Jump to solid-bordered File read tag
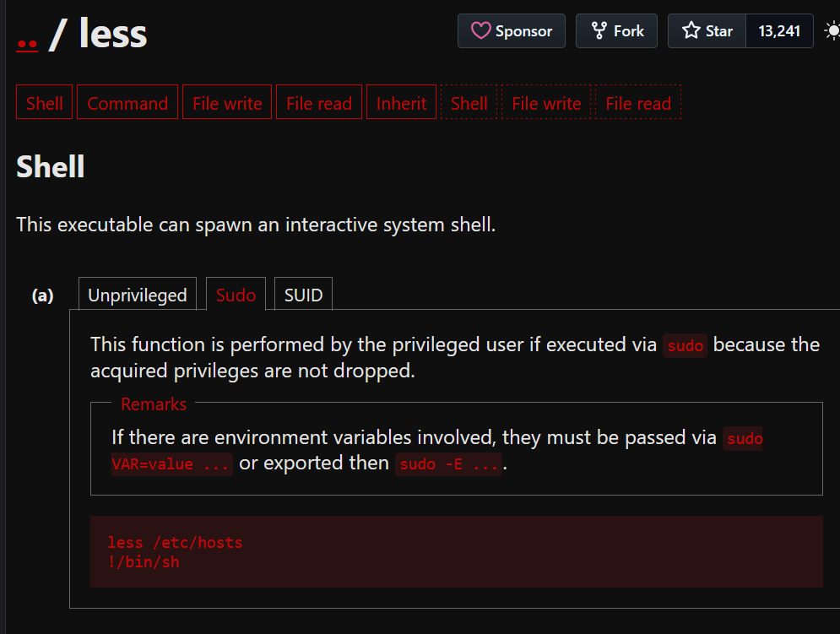Screen dimensions: 840x634 (319, 102)
